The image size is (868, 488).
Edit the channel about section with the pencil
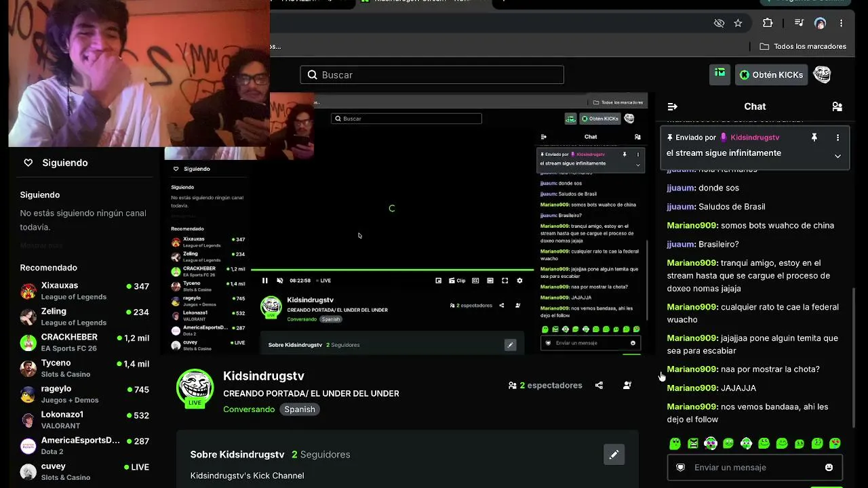pos(614,455)
